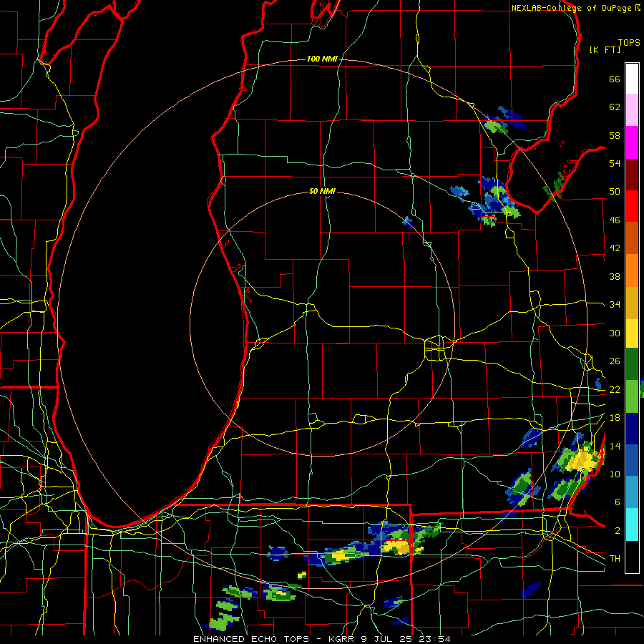Select the orange 42 kft legend swatch

pyautogui.click(x=632, y=270)
